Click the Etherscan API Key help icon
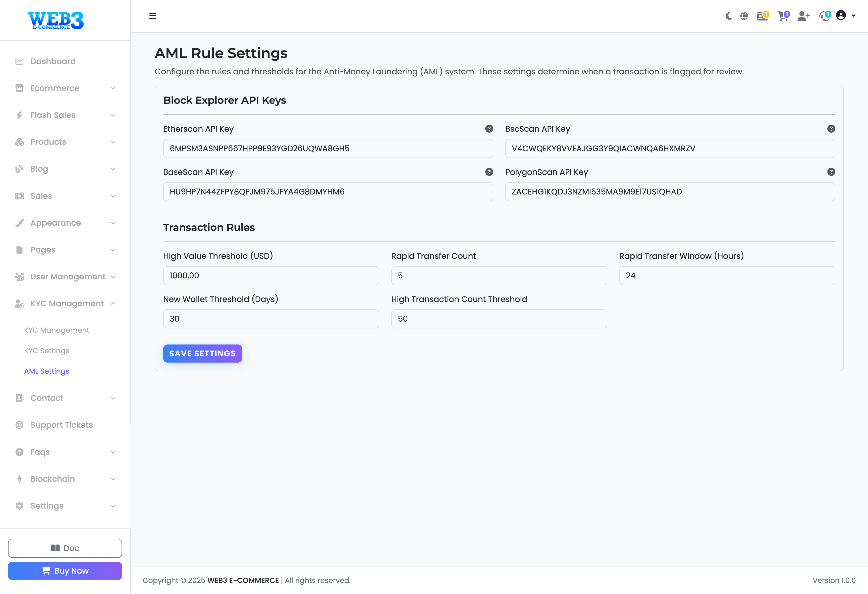This screenshot has height=594, width=868. point(489,129)
